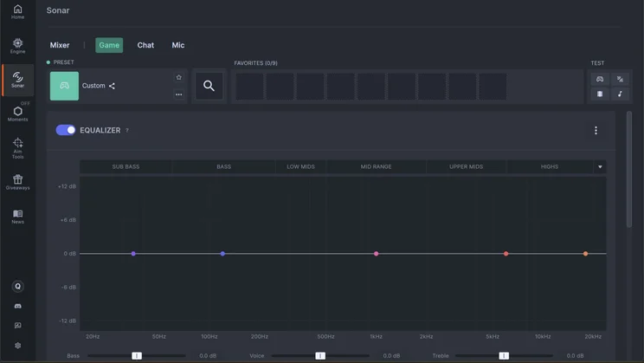Open settings gear in sidebar
The height and width of the screenshot is (363, 644).
click(17, 346)
